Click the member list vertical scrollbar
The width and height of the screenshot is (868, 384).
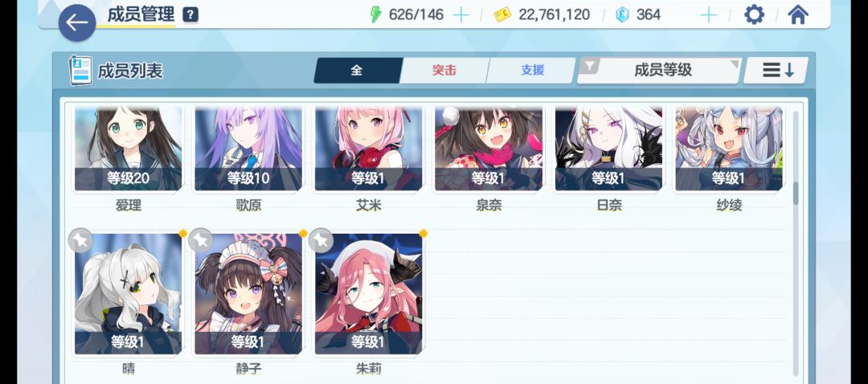(x=796, y=243)
